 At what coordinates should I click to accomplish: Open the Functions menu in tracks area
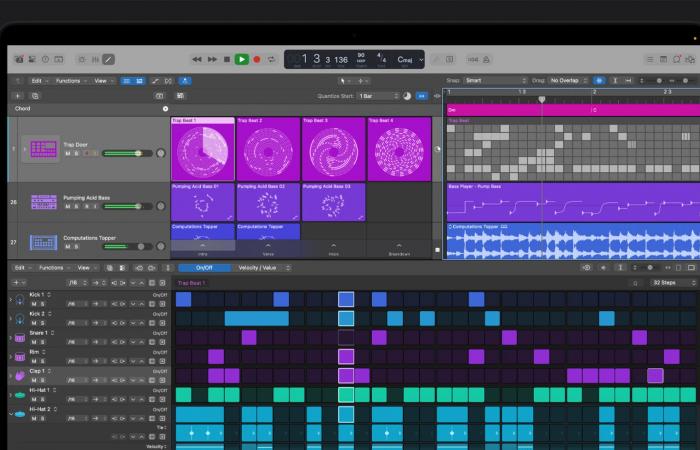pyautogui.click(x=71, y=80)
